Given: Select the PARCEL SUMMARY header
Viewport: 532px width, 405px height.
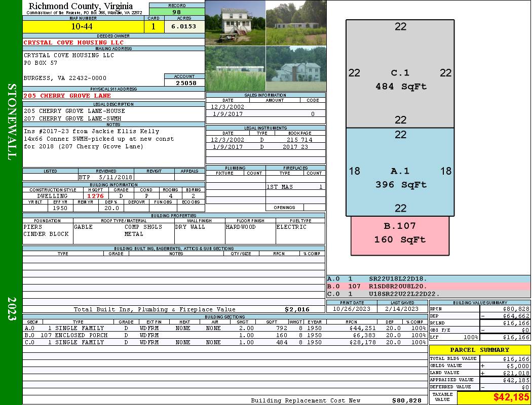Looking at the screenshot, I should coord(479,350).
